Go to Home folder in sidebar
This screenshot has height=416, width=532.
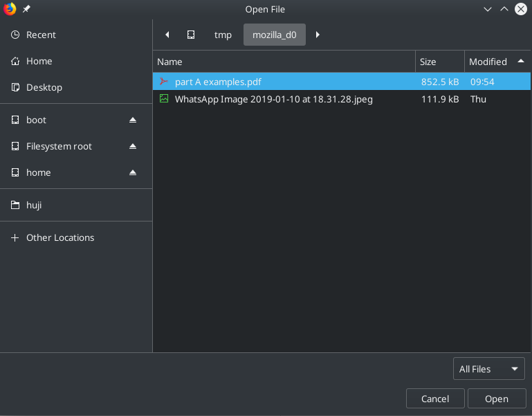coord(76,61)
